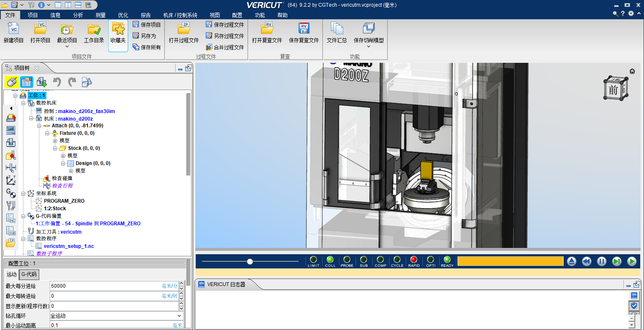This screenshot has height=330, width=644.
Task: Click the IP folder sidebar icon
Action: (x=11, y=243)
